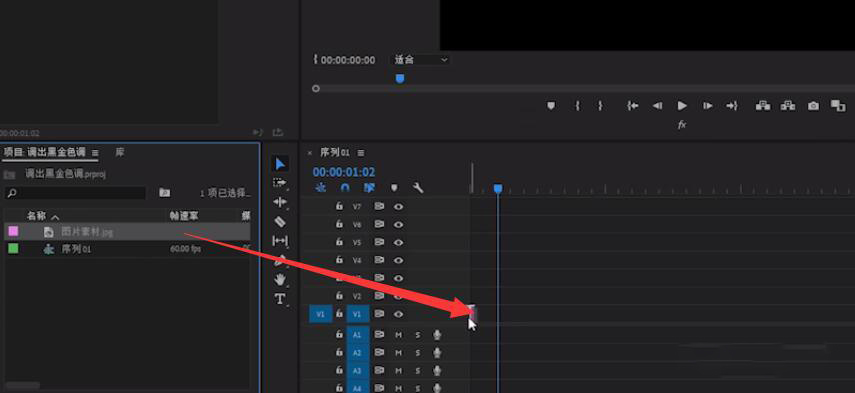
Task: Play the program monitor
Action: (682, 106)
